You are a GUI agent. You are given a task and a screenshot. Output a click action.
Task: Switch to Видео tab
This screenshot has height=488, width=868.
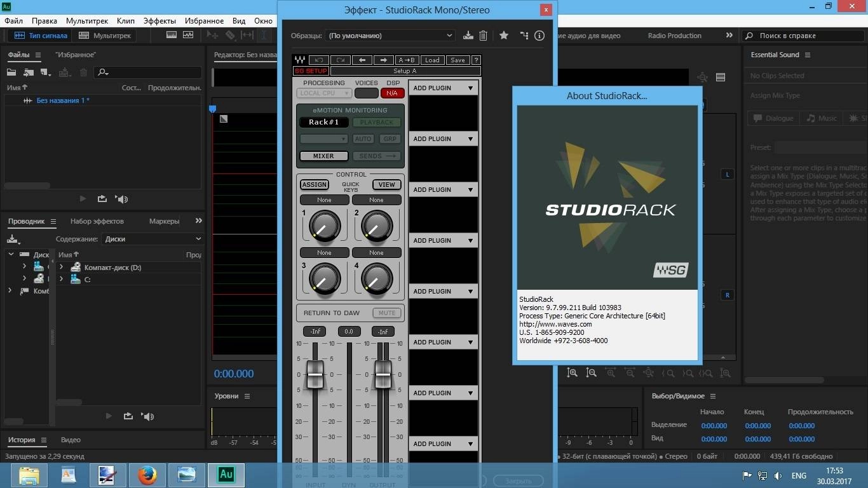click(71, 440)
